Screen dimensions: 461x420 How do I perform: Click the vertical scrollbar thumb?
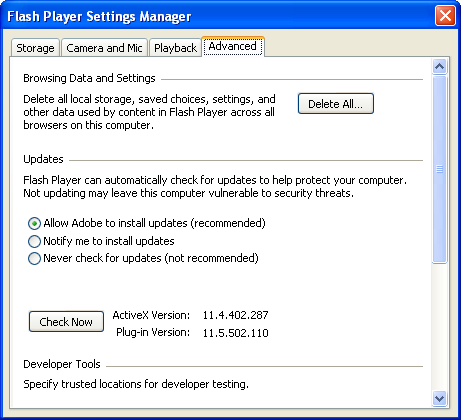click(x=440, y=170)
